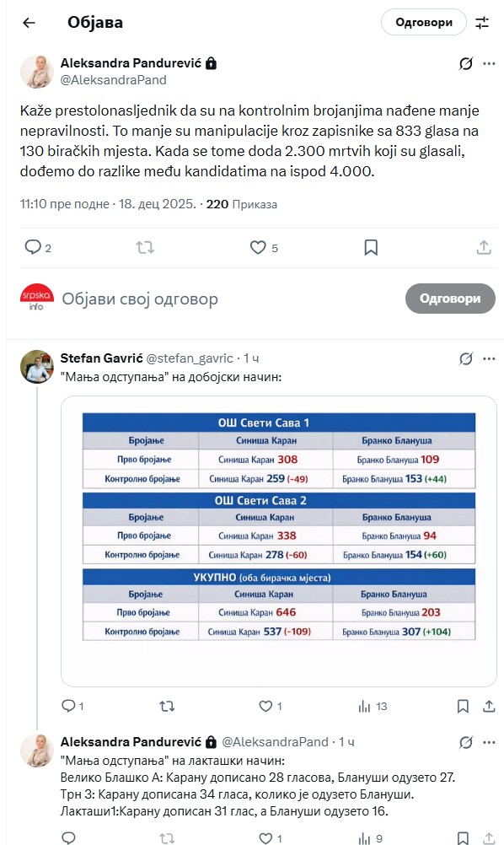The image size is (504, 845).
Task: Click the Објави свој одговор reply field
Action: (x=139, y=299)
